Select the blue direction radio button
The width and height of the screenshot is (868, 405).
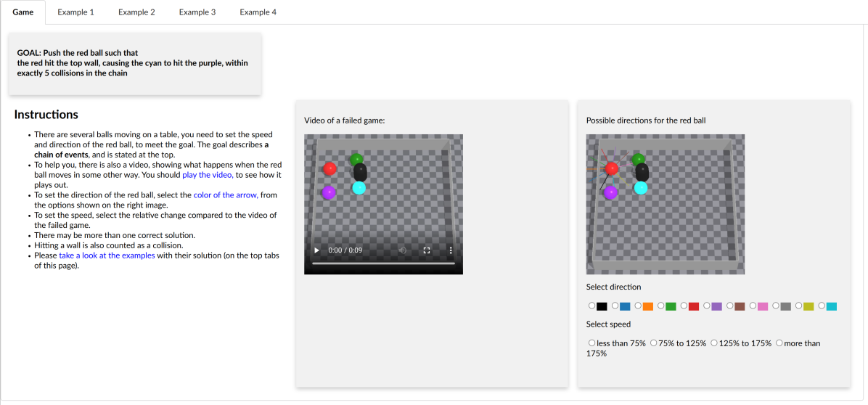[x=615, y=306]
